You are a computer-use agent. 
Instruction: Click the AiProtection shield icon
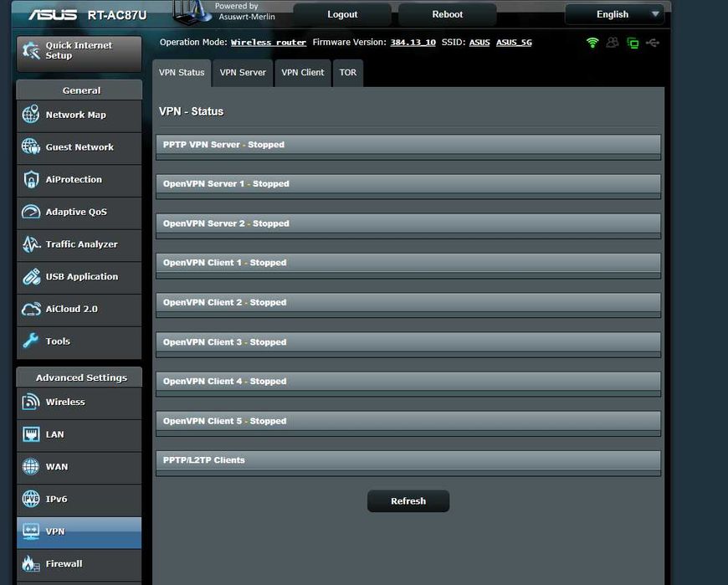pyautogui.click(x=31, y=179)
